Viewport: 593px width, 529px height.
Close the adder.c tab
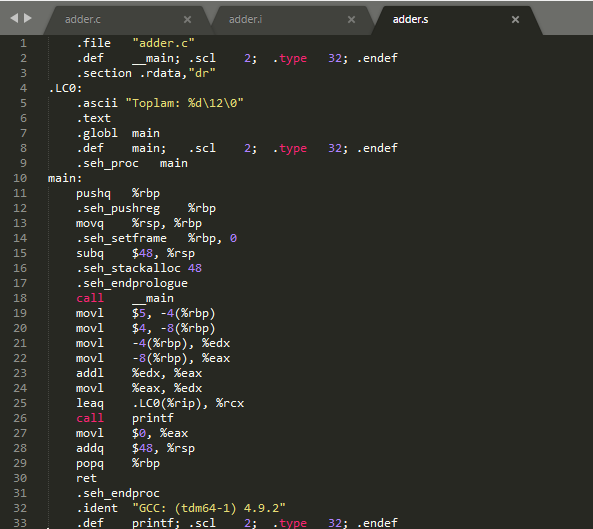click(187, 19)
